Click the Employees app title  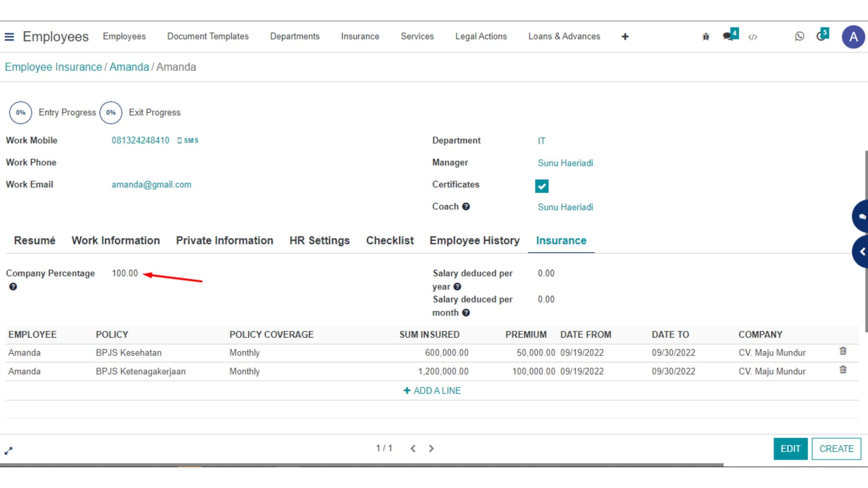click(56, 37)
